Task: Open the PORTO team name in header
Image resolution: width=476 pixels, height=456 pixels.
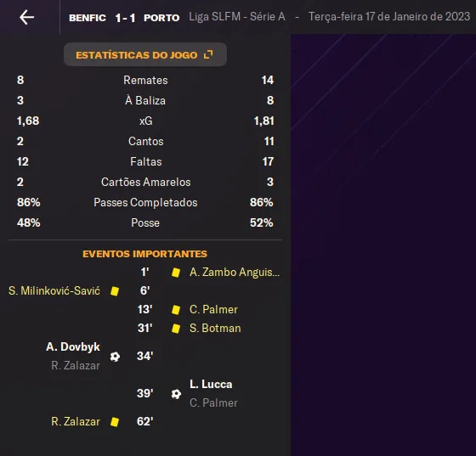Action: [x=161, y=18]
